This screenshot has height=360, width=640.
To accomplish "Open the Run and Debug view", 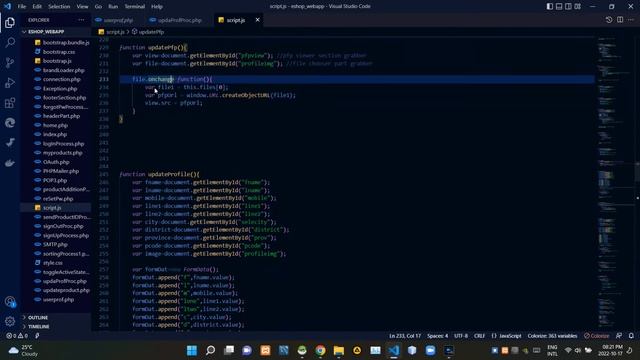I will 10,82.
